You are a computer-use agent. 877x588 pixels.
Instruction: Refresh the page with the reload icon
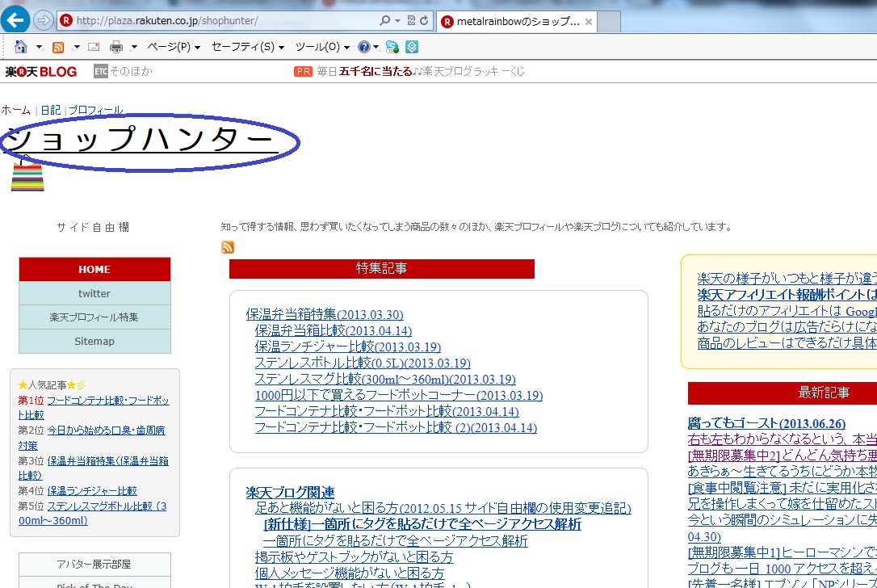[425, 20]
